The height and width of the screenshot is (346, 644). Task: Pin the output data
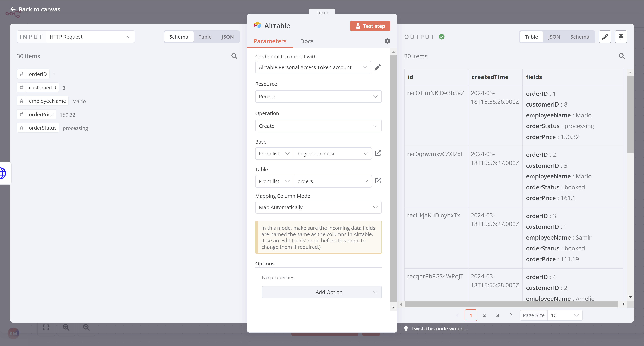[621, 37]
